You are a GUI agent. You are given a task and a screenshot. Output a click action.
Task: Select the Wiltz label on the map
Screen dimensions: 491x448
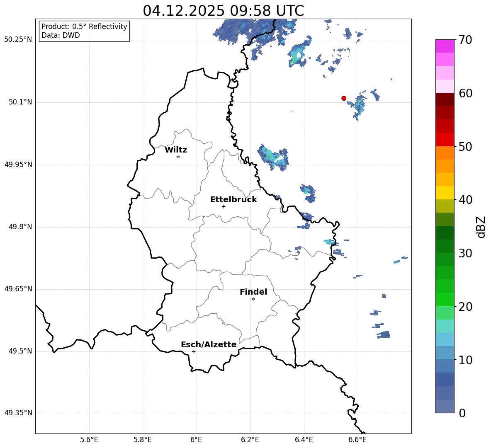point(176,150)
